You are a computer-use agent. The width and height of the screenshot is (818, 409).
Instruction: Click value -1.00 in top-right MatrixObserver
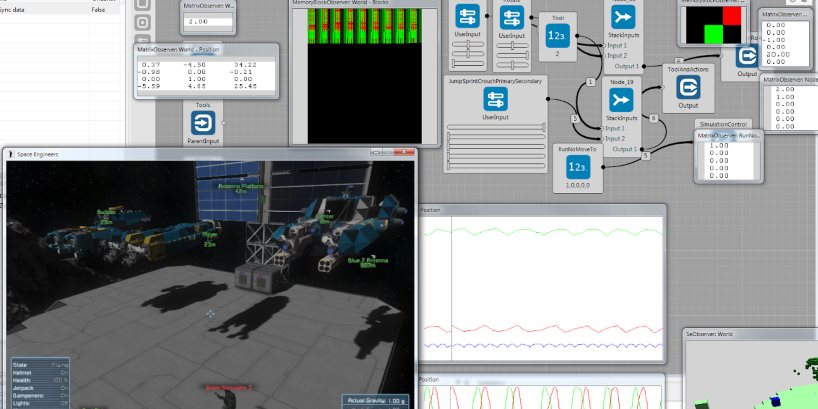(775, 40)
